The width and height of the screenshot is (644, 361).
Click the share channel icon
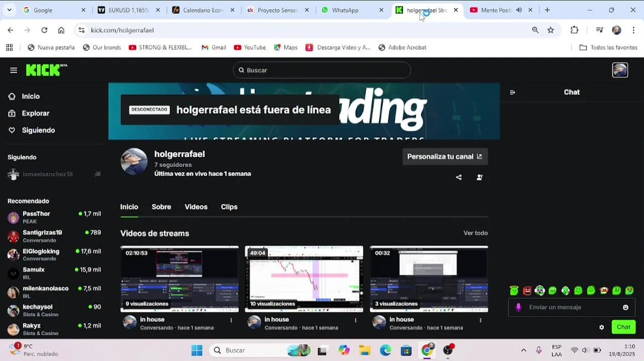pos(458,177)
